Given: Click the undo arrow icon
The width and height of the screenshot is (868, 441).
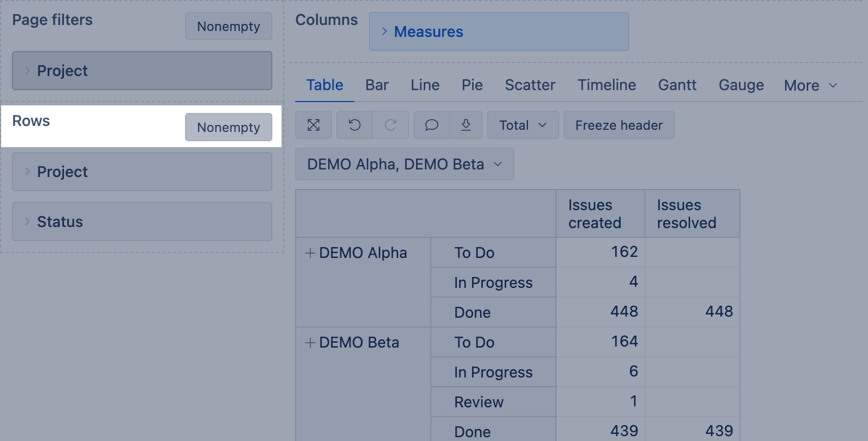Looking at the screenshot, I should pyautogui.click(x=355, y=125).
